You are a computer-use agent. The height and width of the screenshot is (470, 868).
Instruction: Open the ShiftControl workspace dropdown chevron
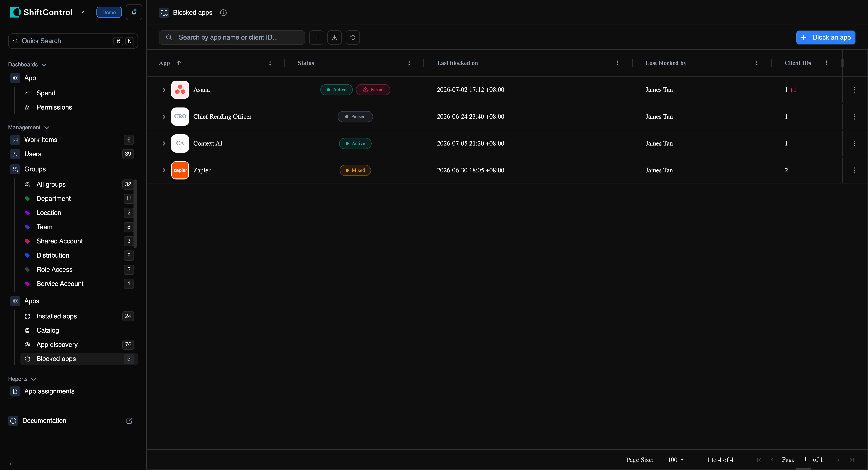82,12
